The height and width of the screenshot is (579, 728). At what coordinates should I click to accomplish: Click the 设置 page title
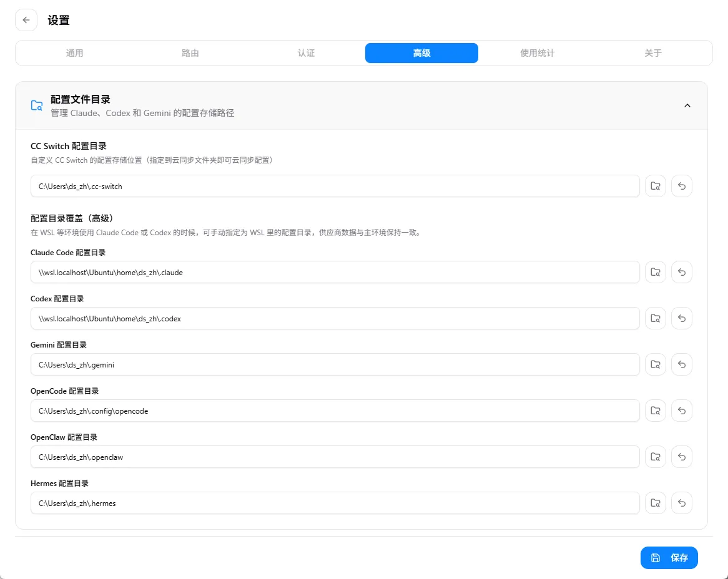point(59,21)
